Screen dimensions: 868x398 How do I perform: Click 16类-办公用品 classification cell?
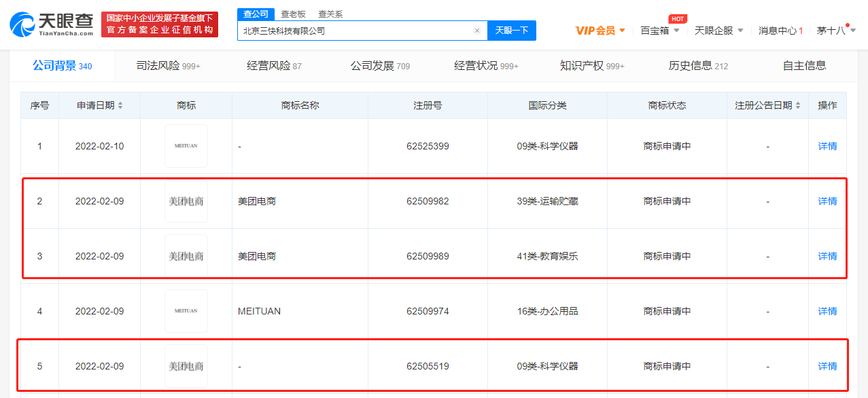tap(547, 311)
